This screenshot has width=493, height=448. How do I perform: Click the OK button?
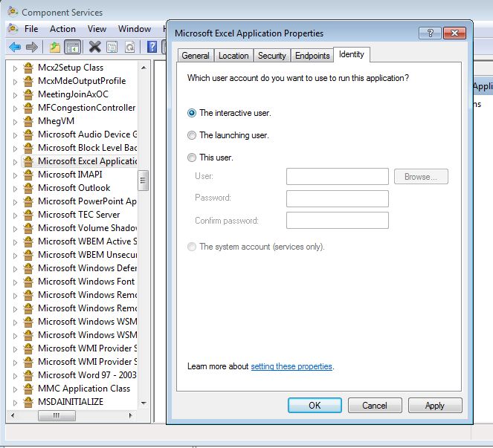[x=315, y=405]
